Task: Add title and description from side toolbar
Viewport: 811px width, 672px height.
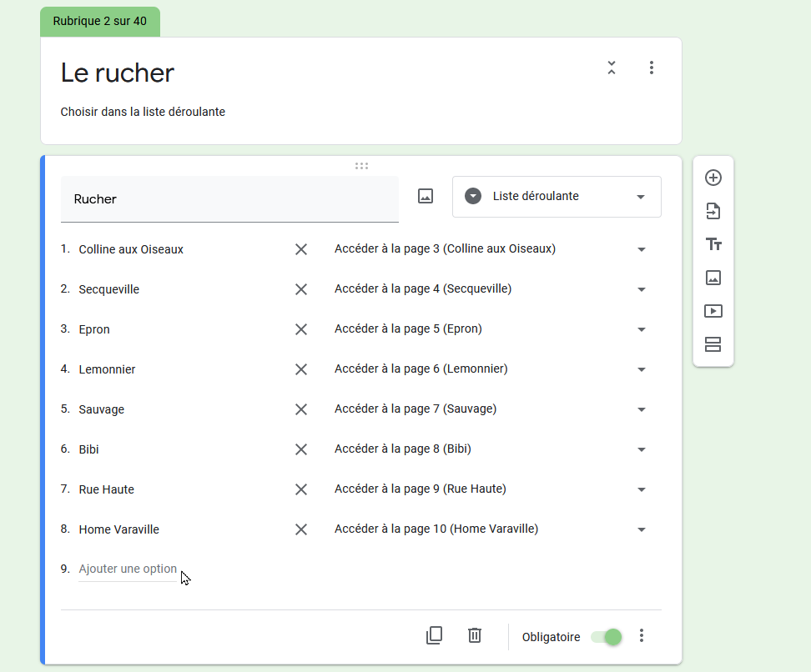Action: point(713,244)
